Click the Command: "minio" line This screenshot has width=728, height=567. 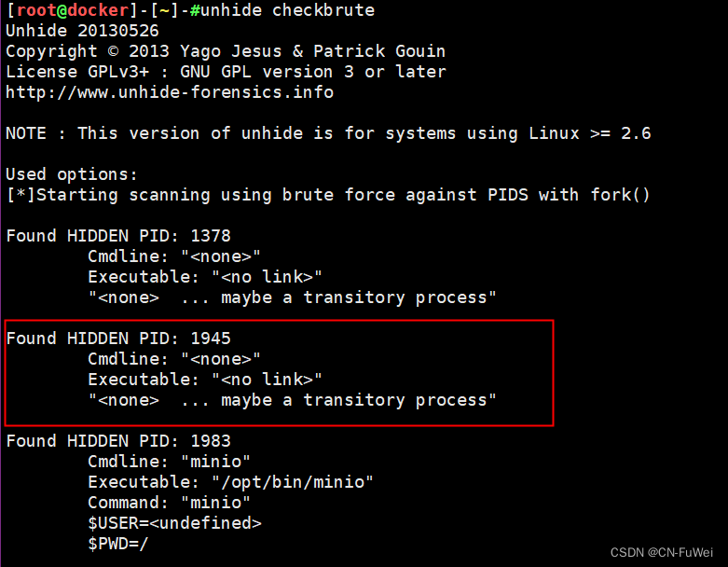(169, 503)
